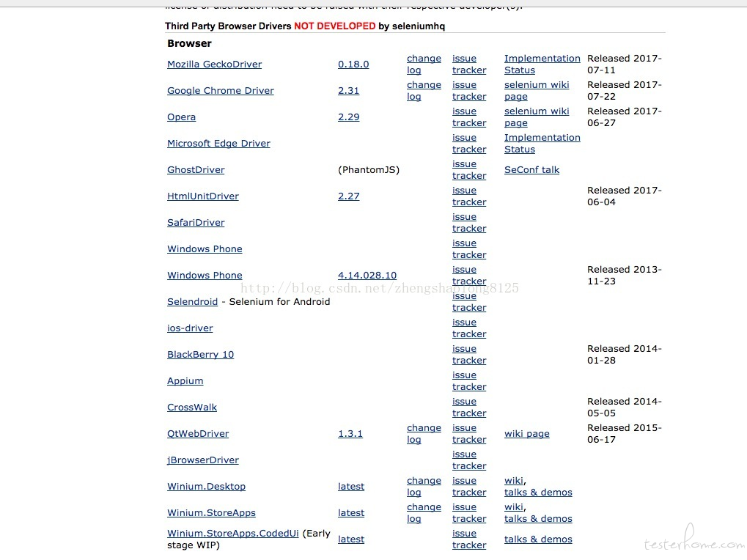This screenshot has width=747, height=560.
Task: Select the 'Browser' column heading
Action: pos(190,43)
